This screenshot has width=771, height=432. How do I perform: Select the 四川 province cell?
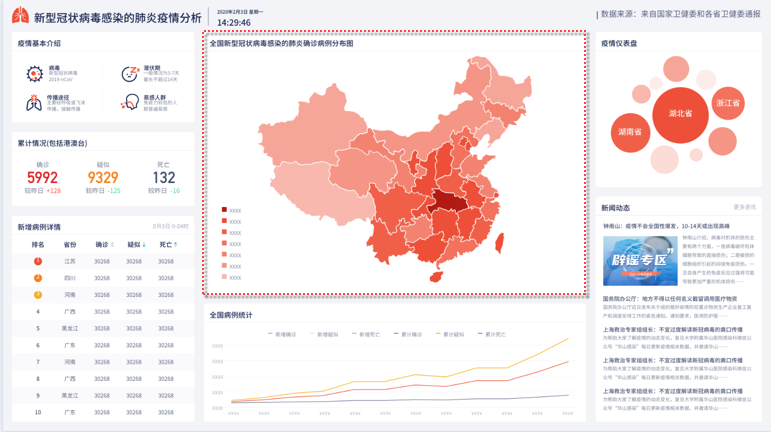(x=70, y=278)
